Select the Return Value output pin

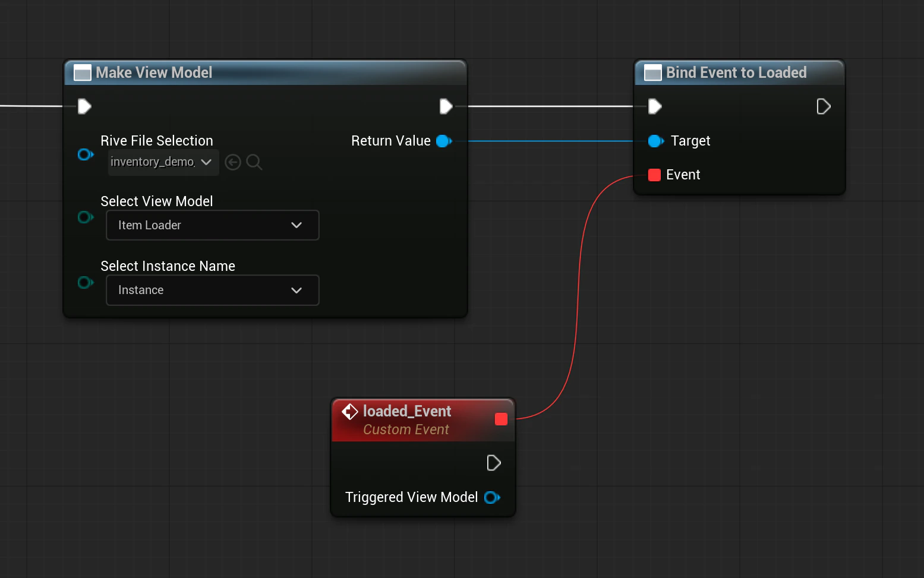click(443, 141)
